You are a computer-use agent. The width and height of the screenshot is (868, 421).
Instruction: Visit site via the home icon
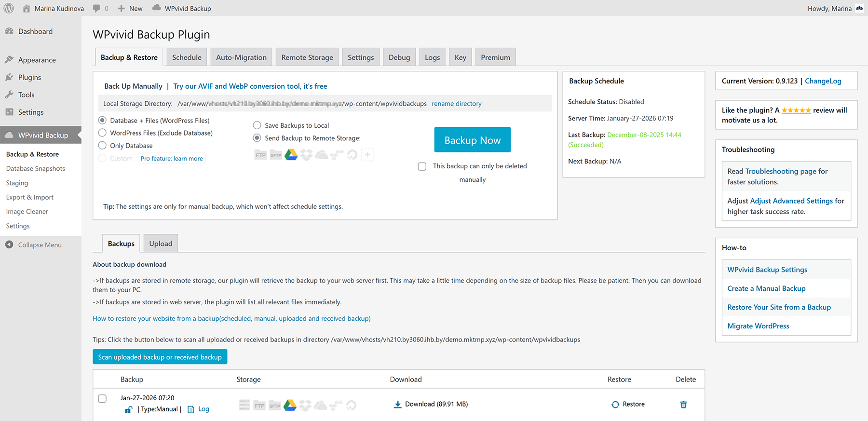(27, 8)
